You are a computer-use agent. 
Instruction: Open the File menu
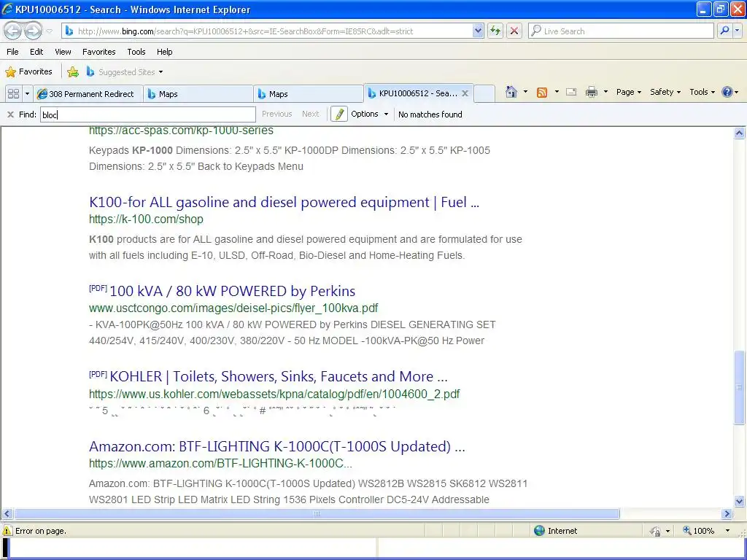tap(13, 52)
